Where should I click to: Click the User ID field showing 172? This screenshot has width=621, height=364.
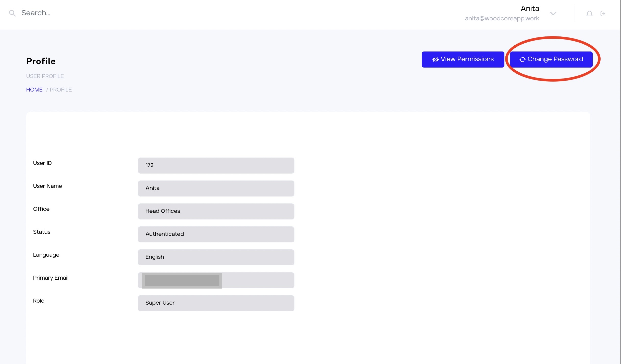point(216,165)
